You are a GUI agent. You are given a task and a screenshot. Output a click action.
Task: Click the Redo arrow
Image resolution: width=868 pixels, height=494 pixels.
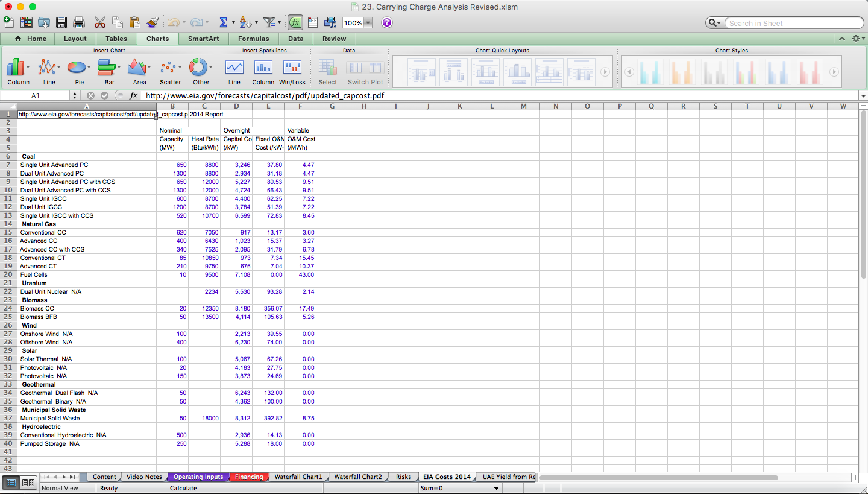tap(196, 22)
